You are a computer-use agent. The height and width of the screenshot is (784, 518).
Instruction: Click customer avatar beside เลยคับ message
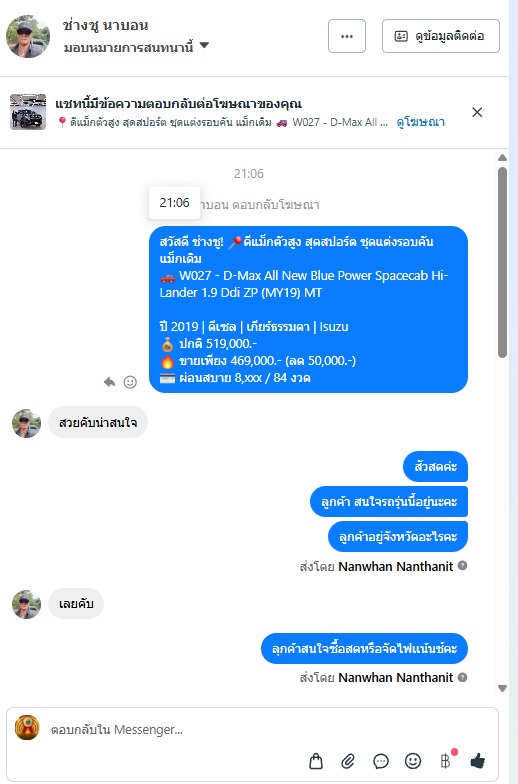[26, 604]
